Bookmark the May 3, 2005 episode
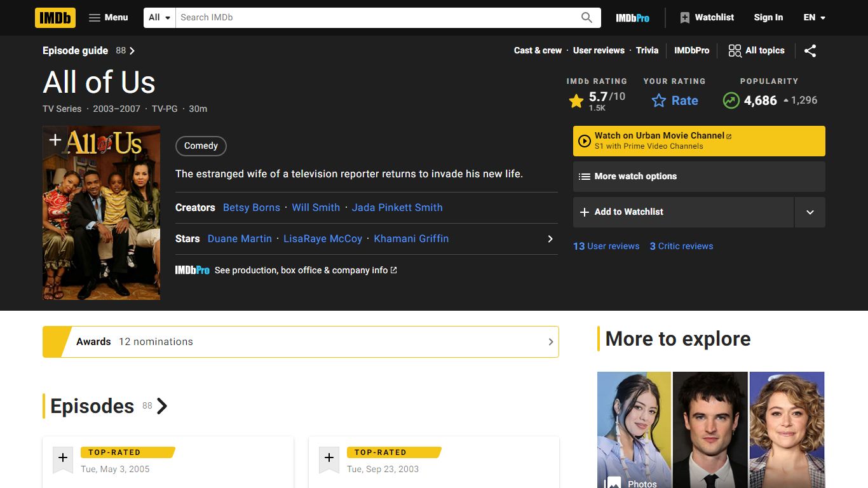This screenshot has height=488, width=868. [x=63, y=459]
